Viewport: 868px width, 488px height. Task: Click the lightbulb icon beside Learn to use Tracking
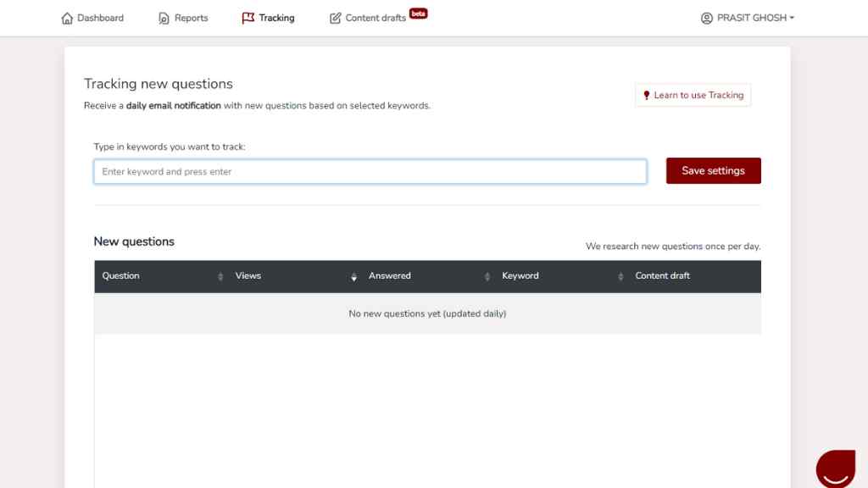[x=647, y=95]
